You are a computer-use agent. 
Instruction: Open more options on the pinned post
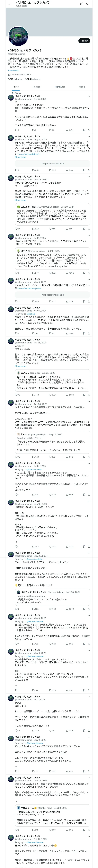pyautogui.click(x=89, y=96)
